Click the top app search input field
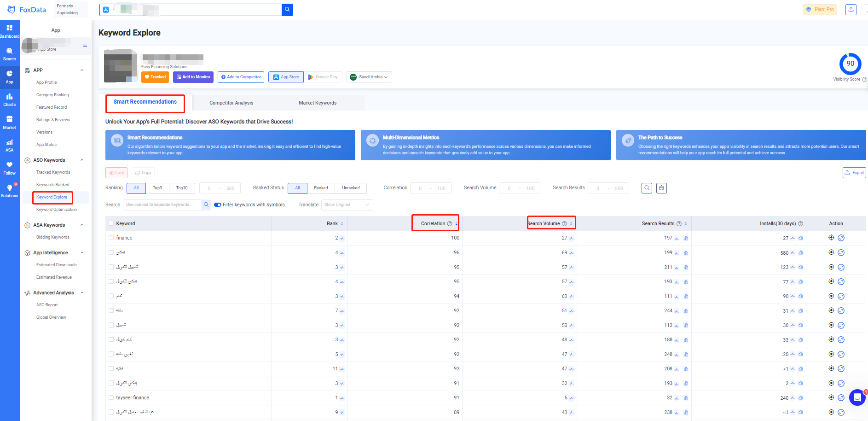Screen dimensions: 868x421 pyautogui.click(x=191, y=10)
